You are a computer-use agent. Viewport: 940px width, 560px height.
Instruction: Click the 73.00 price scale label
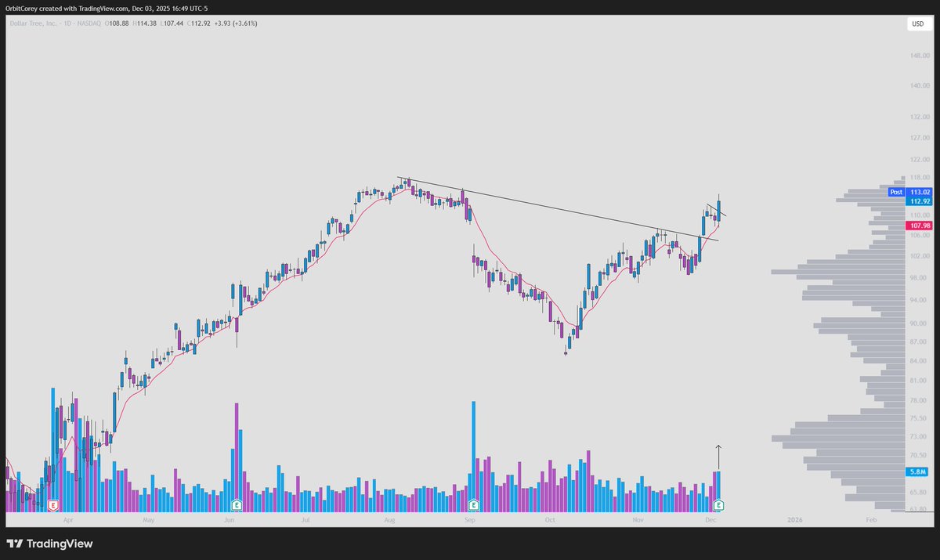pyautogui.click(x=920, y=436)
